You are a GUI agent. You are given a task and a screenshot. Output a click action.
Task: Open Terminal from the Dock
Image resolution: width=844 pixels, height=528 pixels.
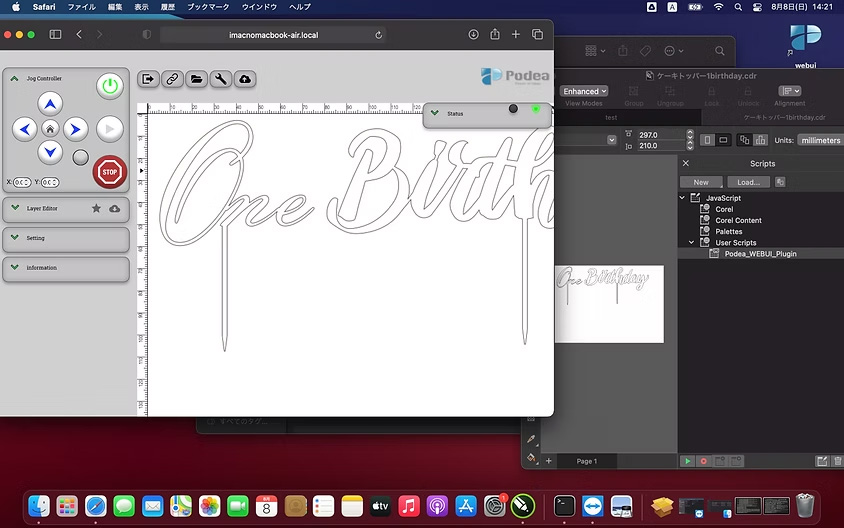(564, 506)
